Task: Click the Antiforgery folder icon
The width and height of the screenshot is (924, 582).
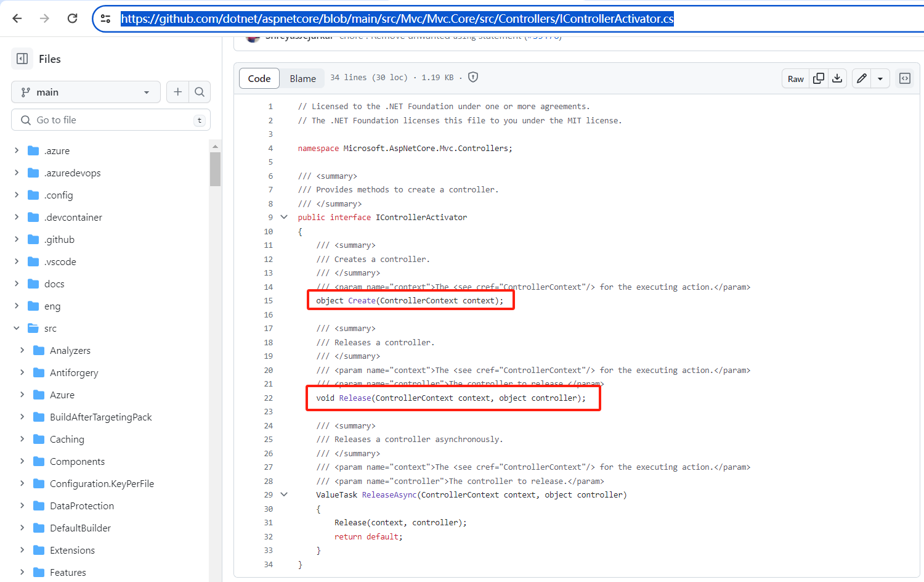Action: coord(39,372)
